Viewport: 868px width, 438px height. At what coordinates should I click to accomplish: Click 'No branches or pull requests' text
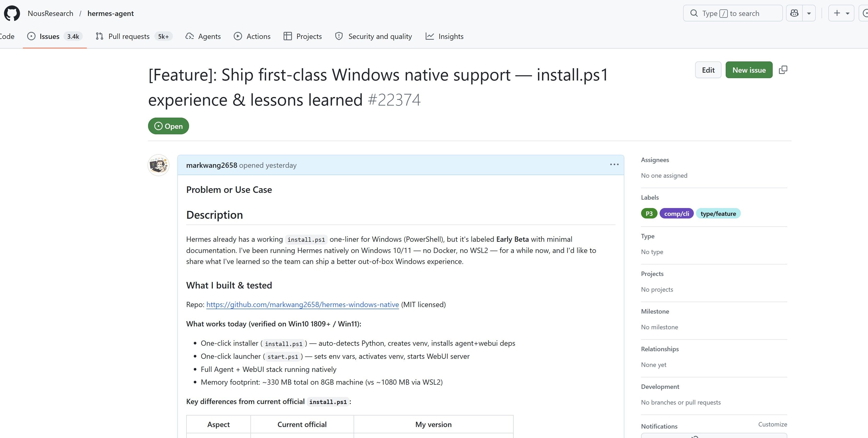click(681, 402)
